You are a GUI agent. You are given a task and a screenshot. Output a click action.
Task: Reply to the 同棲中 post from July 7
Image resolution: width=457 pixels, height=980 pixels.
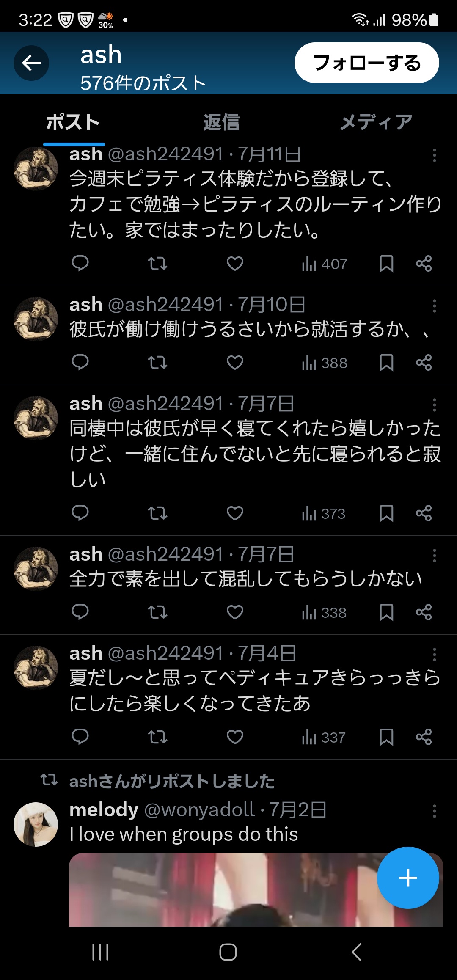tap(80, 513)
